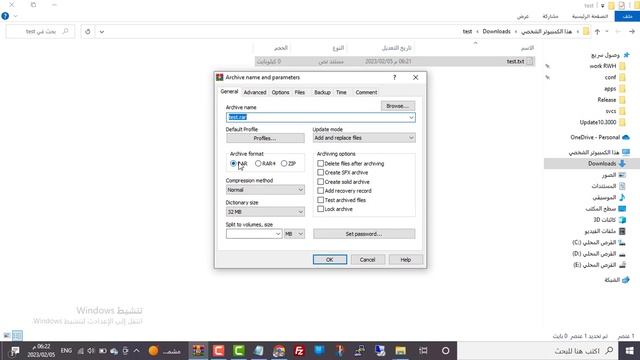Screen dimensions: 640x360
Task: Open the Files tab
Action: [x=300, y=92]
